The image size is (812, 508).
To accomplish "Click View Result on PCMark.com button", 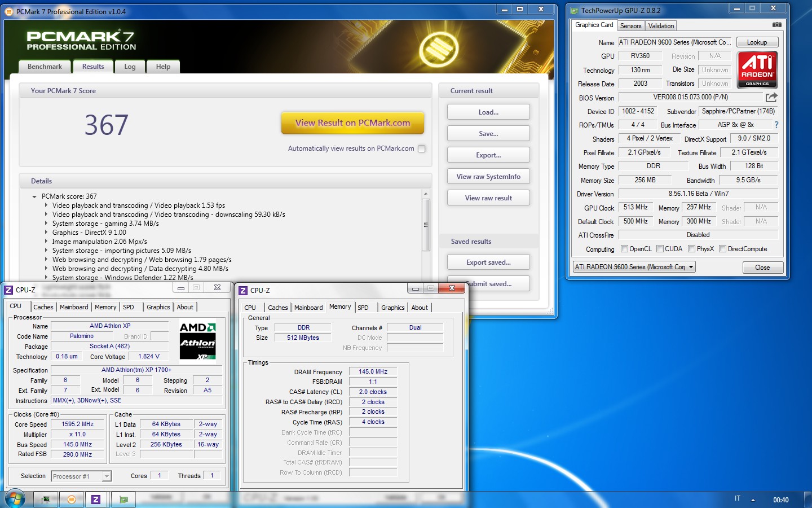I will 352,122.
